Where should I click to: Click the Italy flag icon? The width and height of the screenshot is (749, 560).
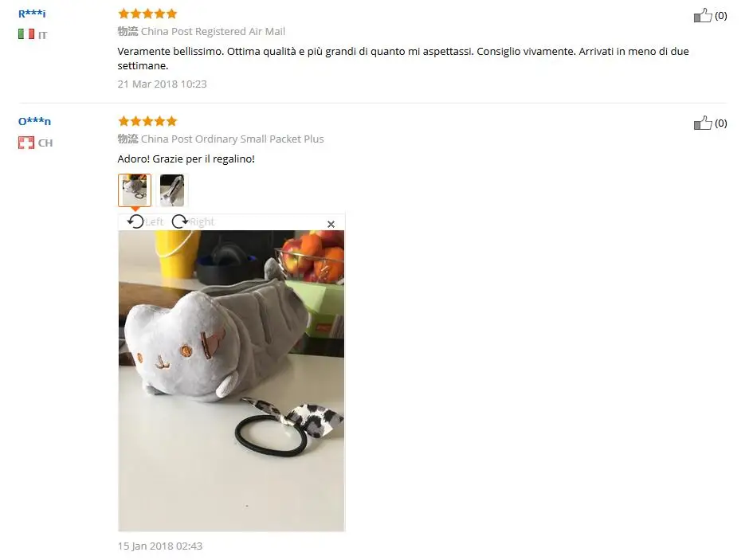(26, 34)
